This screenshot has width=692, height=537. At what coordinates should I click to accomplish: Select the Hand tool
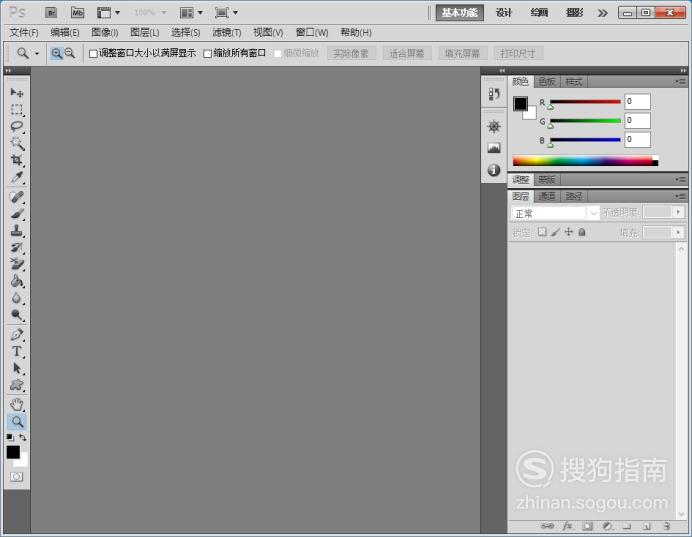point(17,404)
